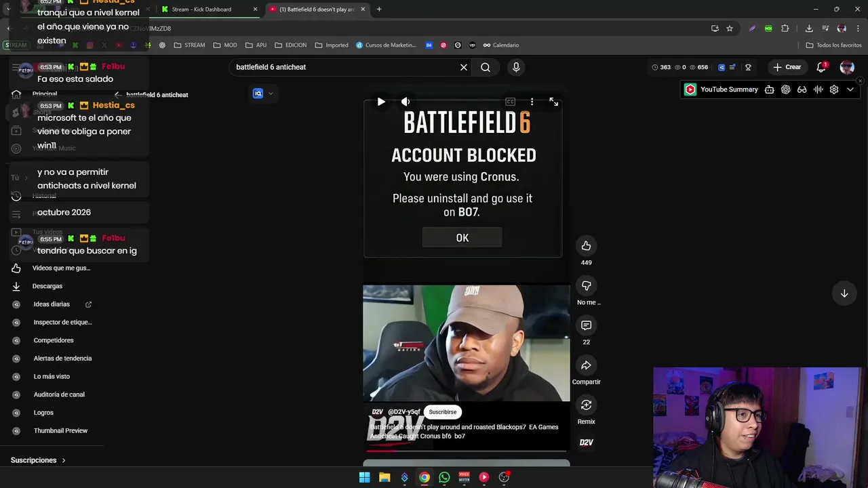Image resolution: width=868 pixels, height=488 pixels.
Task: Mute the Shorts video volume
Action: click(406, 102)
